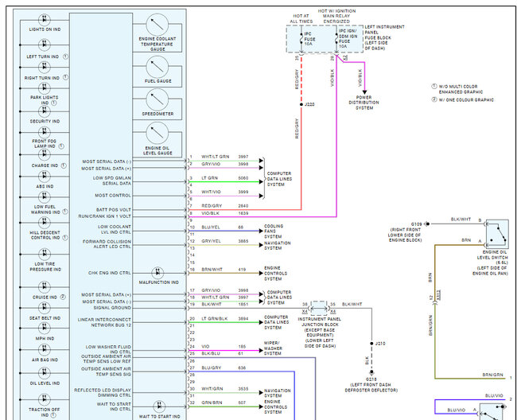517x420 pixels.
Task: Select the Speedometer dial symbol
Action: tap(157, 99)
